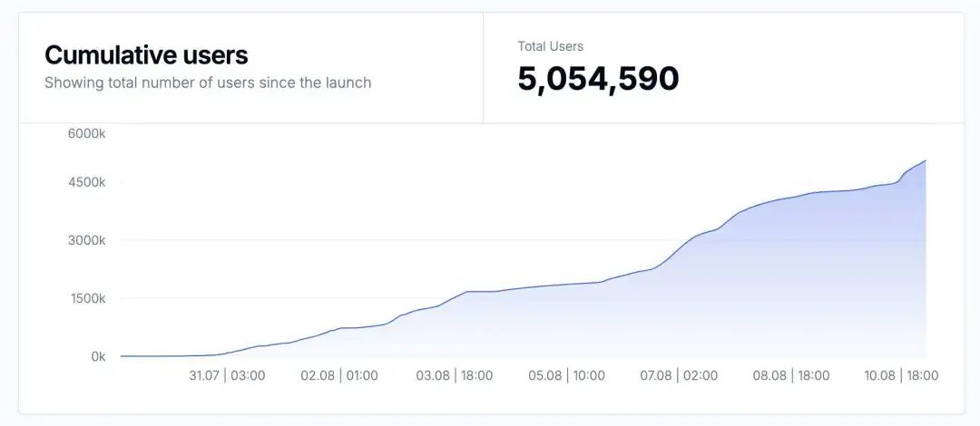Click the chart line's final peak point
980x426 pixels.
click(925, 160)
